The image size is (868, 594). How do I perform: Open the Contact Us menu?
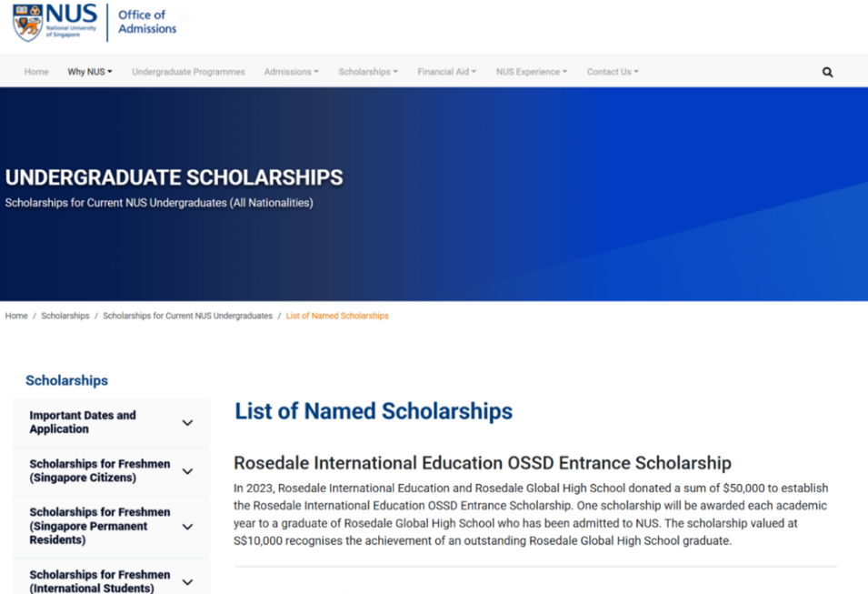(x=613, y=72)
